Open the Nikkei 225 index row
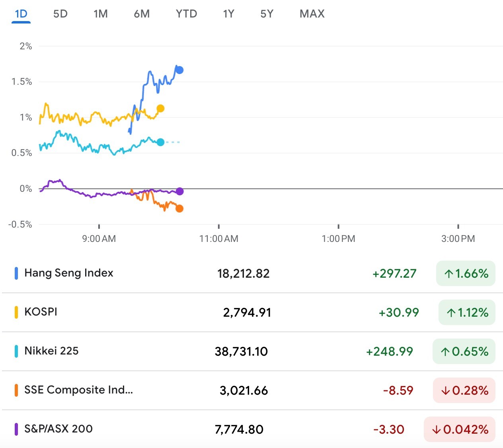This screenshot has height=448, width=503. pos(252,351)
